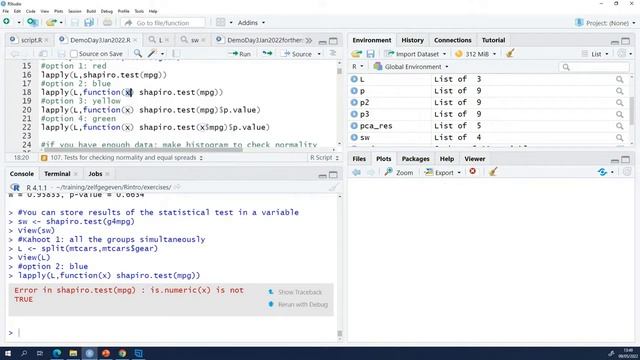View object L with its magnifier icon
640x360 pixels.
[620, 79]
